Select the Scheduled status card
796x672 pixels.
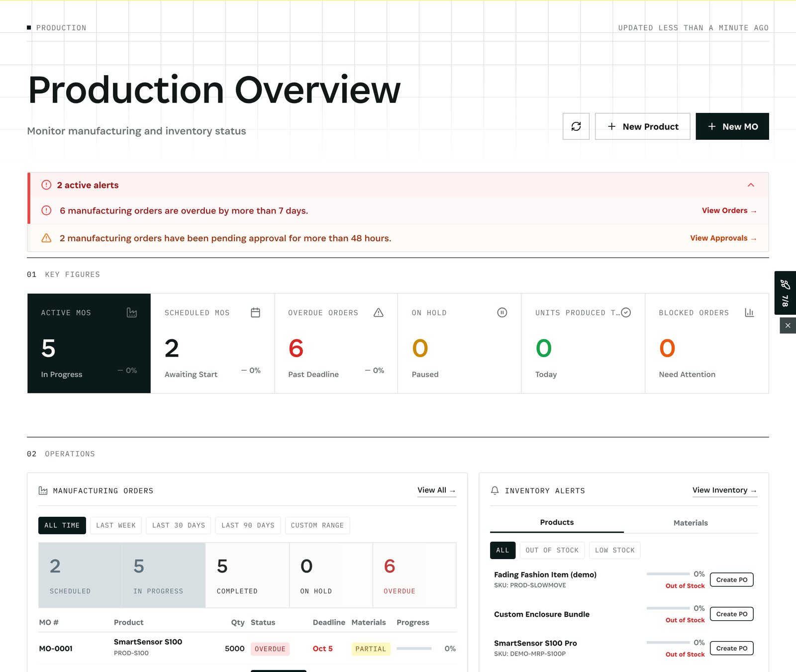coord(80,575)
